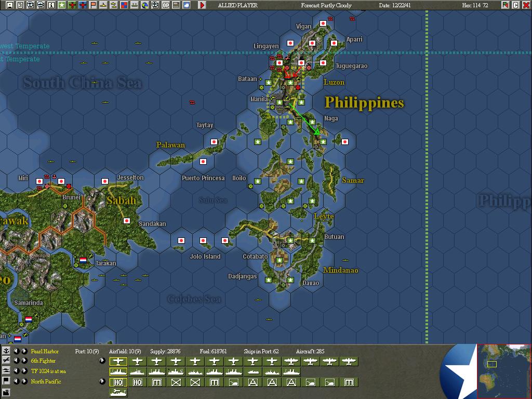Select the Pearl Harbor base name
Screen dimensions: 532x399
tap(45, 351)
